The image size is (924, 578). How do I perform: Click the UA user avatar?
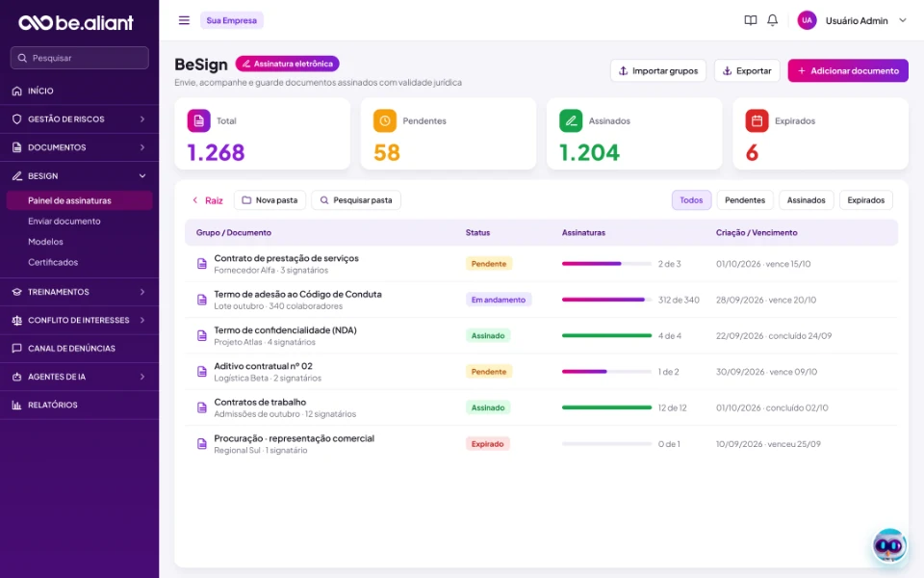tap(807, 20)
